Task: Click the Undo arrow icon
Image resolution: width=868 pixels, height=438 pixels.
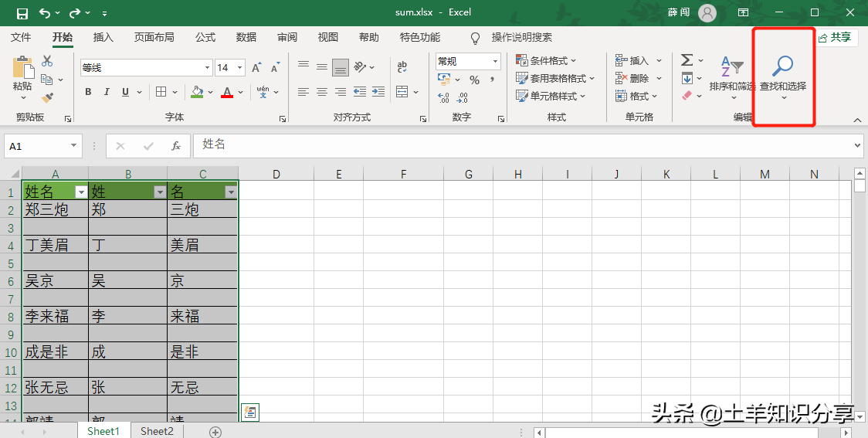Action: tap(45, 13)
